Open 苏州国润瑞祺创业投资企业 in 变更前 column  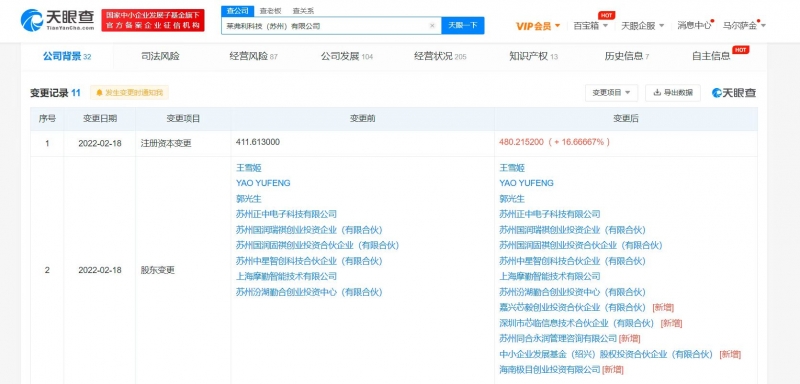(309, 230)
